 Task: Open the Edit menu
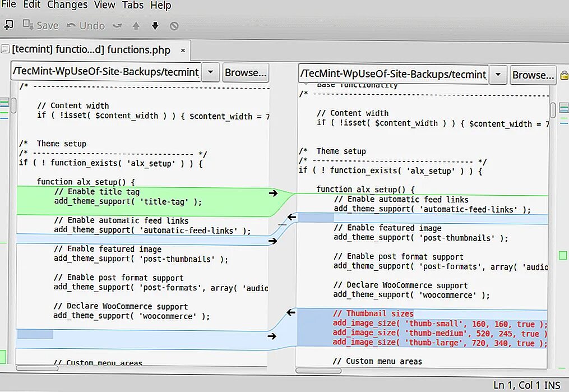pos(31,4)
